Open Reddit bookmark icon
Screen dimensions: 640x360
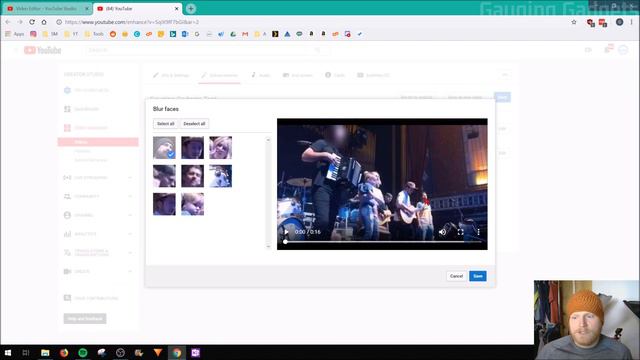coord(113,34)
